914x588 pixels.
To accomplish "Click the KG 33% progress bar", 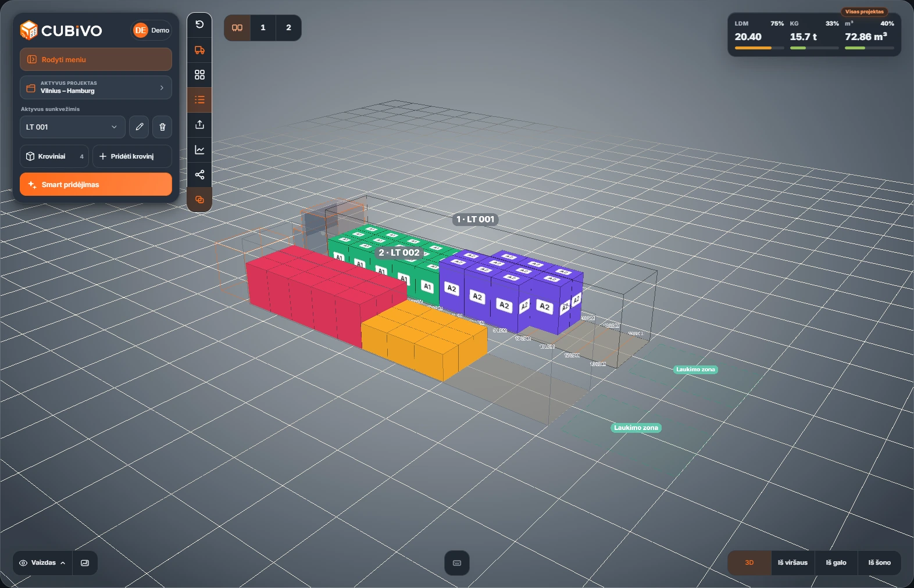I will coord(814,48).
